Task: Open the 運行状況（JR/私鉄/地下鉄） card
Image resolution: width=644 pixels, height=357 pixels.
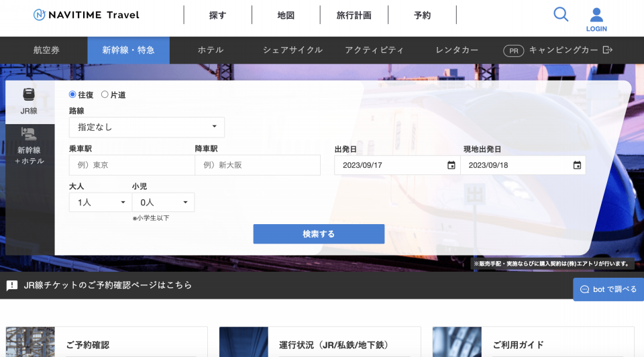Action: coord(320,342)
